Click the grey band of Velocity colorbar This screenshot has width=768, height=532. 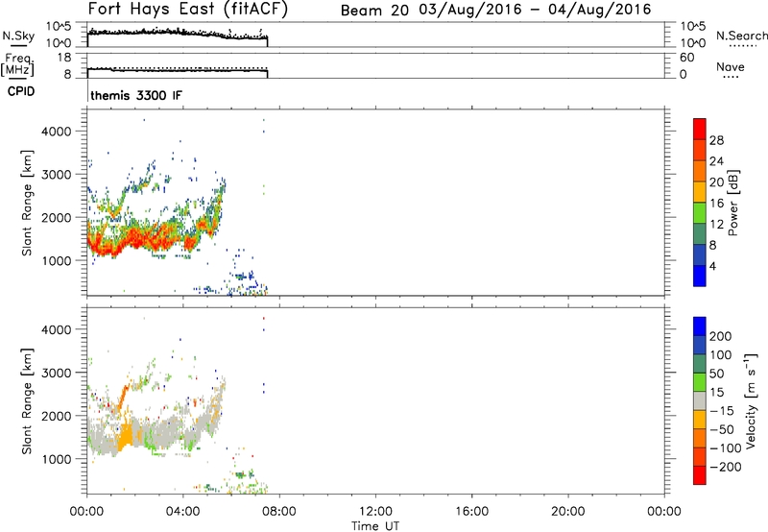click(x=700, y=400)
